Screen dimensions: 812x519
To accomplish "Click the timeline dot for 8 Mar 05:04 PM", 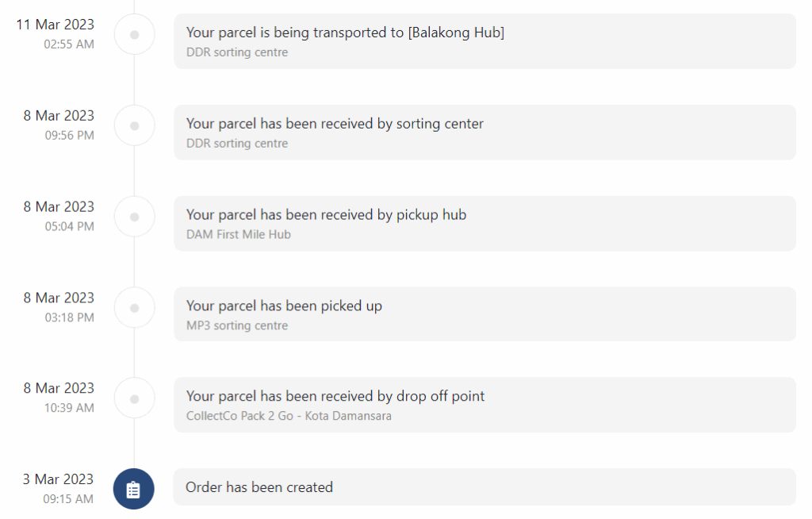I will [x=135, y=217].
